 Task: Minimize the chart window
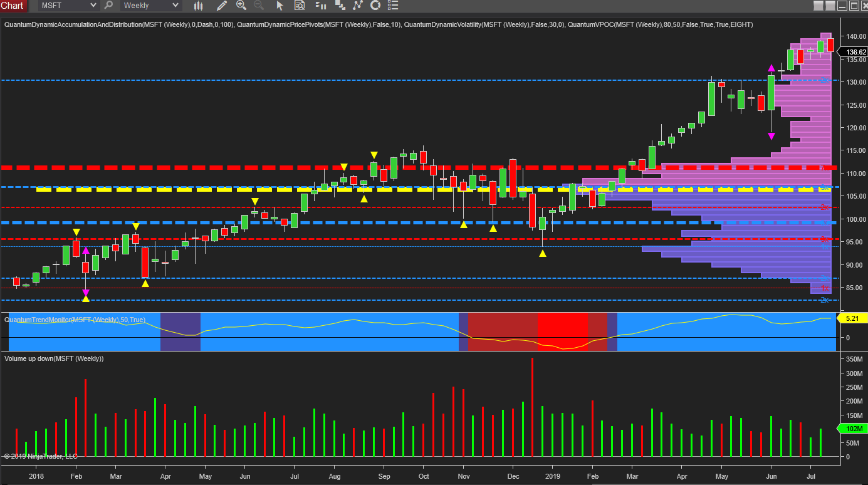click(x=842, y=6)
